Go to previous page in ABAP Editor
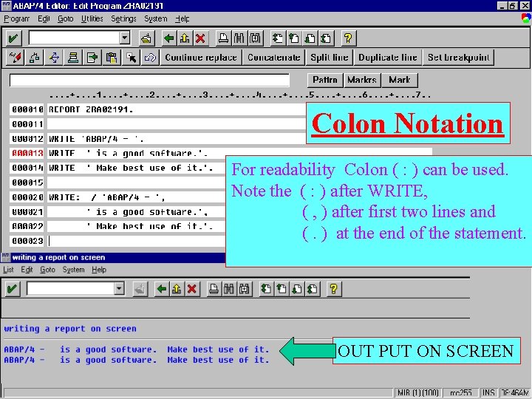532x399 pixels. 294,38
